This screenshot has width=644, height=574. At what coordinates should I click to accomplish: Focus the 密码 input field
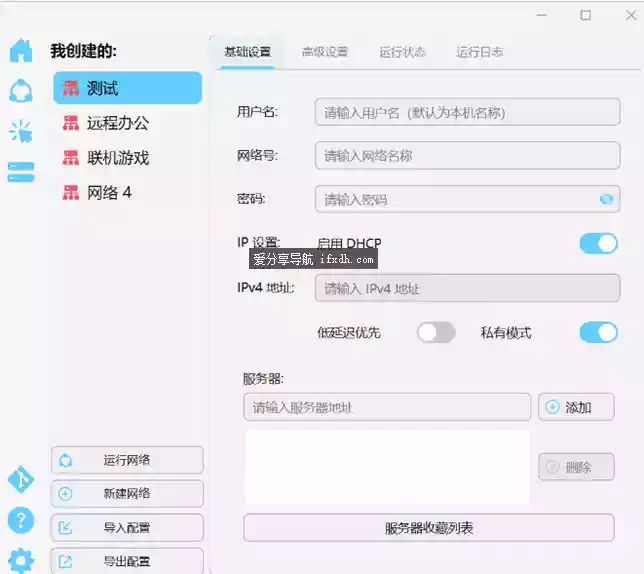tap(467, 199)
